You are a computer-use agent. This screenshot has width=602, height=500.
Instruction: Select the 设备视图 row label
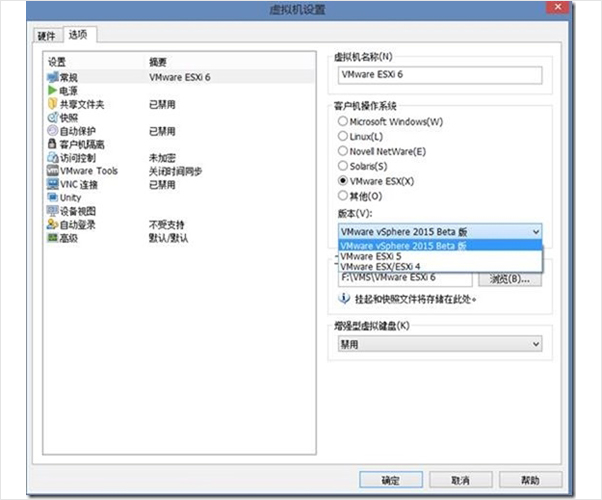coord(78,211)
